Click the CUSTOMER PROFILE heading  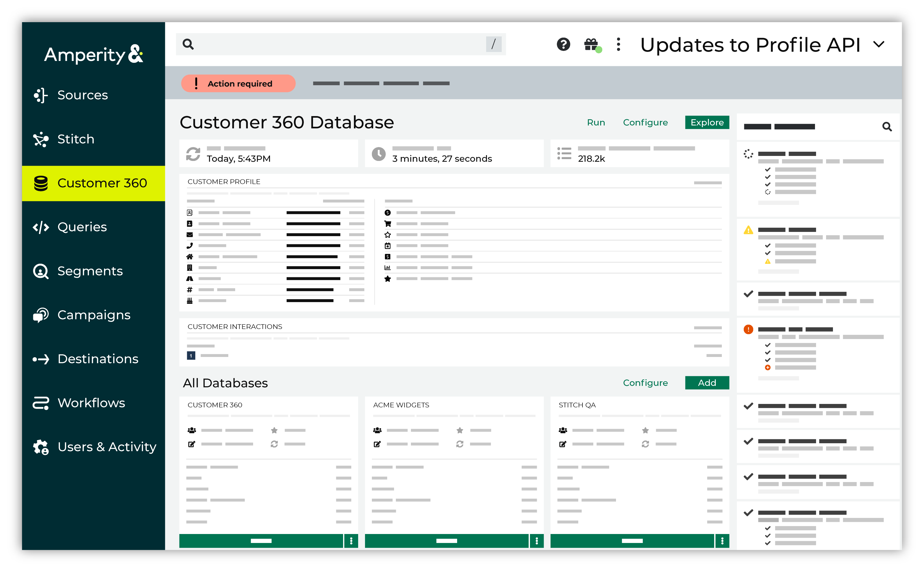[224, 182]
